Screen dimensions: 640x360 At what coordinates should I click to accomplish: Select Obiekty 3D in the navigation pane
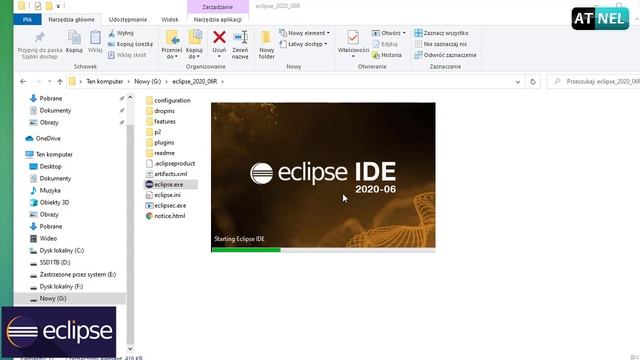coord(54,202)
